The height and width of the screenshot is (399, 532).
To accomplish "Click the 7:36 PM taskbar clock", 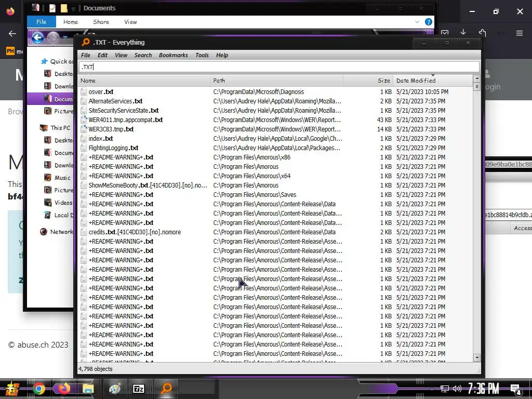I will 484,389.
